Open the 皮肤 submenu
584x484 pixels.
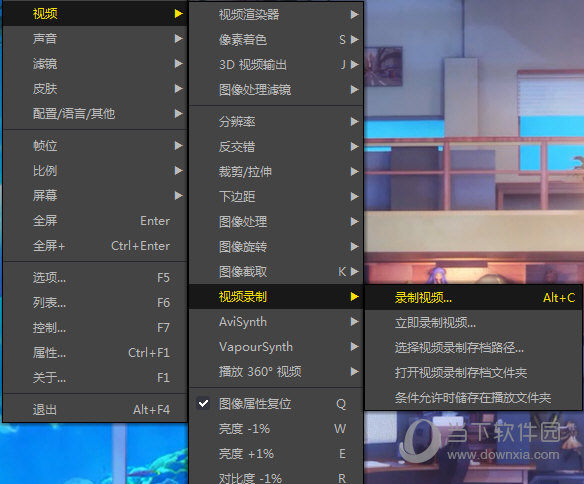[x=95, y=89]
